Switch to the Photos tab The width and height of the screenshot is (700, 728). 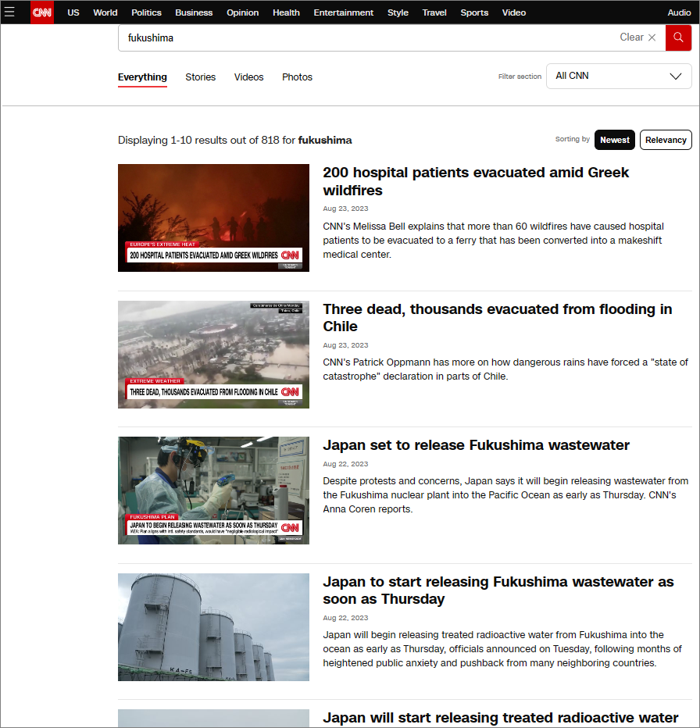[297, 77]
